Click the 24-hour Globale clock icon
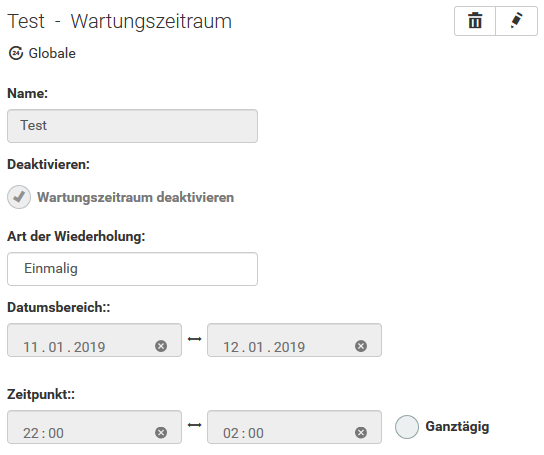Screen dimensions: 544x455 (16, 53)
